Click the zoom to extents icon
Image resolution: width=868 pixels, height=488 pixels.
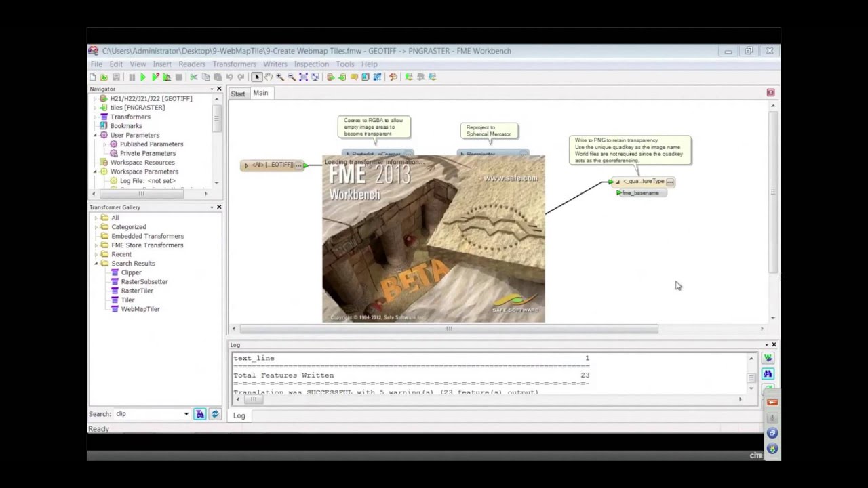click(x=303, y=77)
